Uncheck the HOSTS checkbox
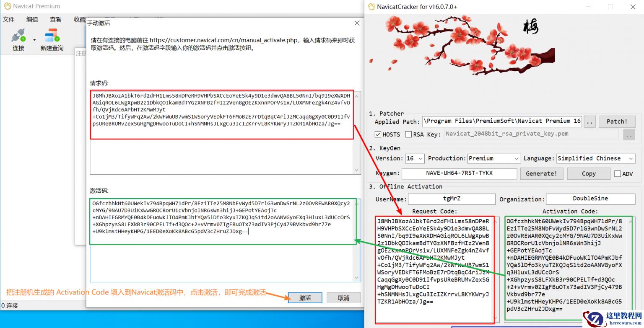This screenshot has width=644, height=328. [x=378, y=134]
